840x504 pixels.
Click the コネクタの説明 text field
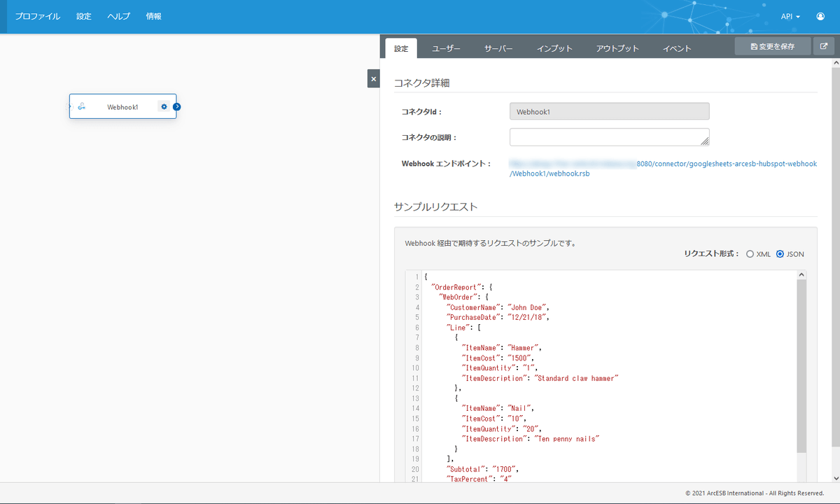pyautogui.click(x=609, y=136)
